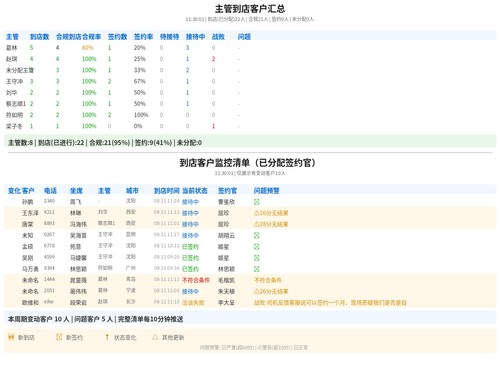
Task: Click the orange 不符合条件 warning text
Action: pyautogui.click(x=268, y=280)
